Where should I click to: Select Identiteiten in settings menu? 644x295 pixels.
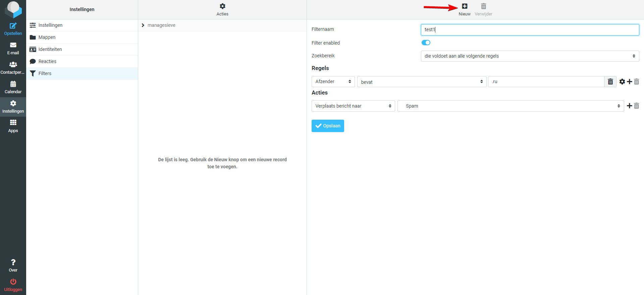point(50,49)
